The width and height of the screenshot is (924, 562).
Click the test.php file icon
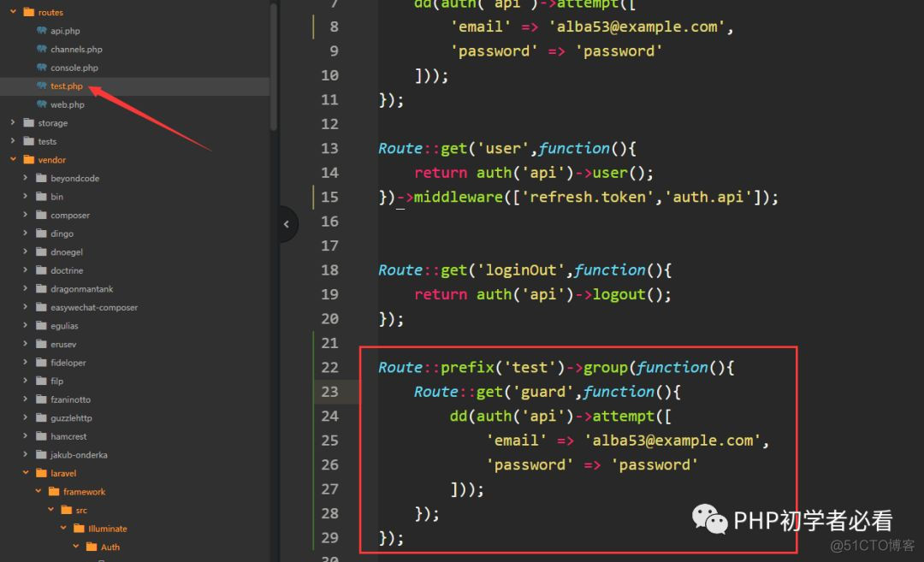(x=42, y=86)
